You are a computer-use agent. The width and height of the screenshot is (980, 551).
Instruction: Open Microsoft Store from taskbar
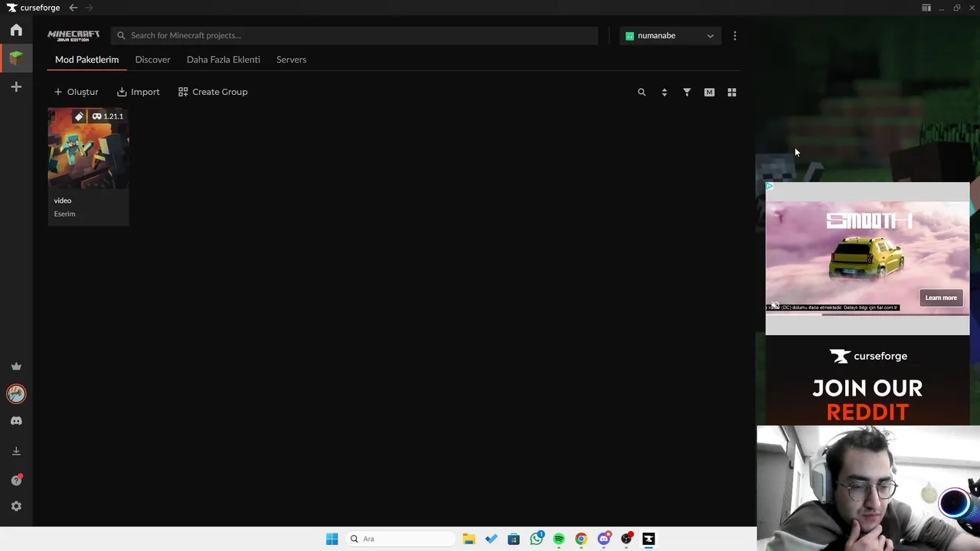point(514,539)
